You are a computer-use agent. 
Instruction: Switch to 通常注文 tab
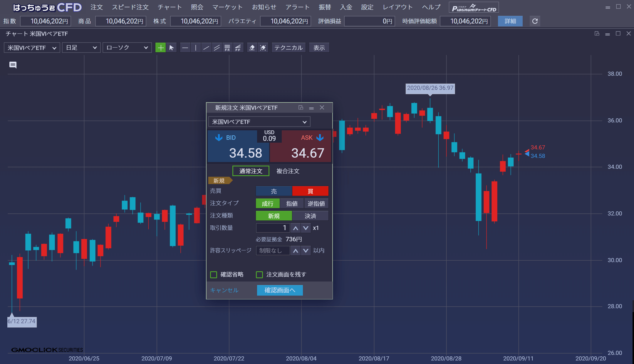coord(251,171)
